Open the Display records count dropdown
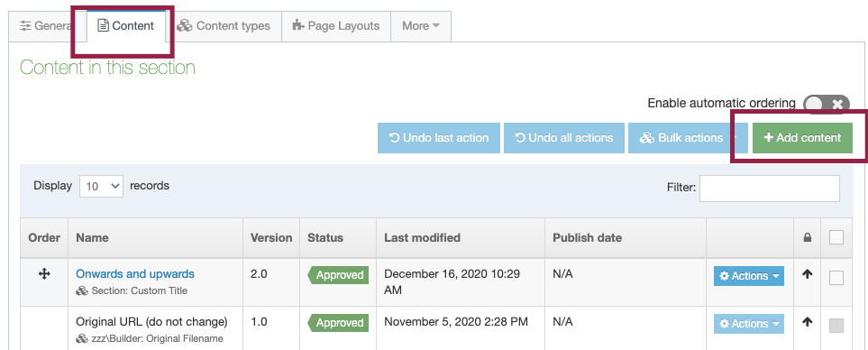This screenshot has height=350, width=868. click(x=101, y=187)
